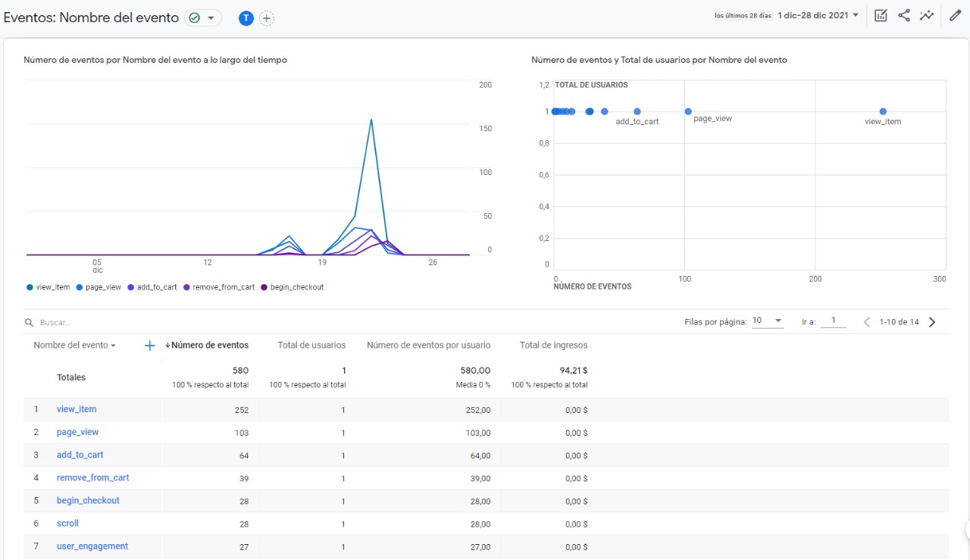Viewport: 970px width, 560px height.
Task: Click the 39 events cell for remove_from_cart
Action: click(x=244, y=478)
